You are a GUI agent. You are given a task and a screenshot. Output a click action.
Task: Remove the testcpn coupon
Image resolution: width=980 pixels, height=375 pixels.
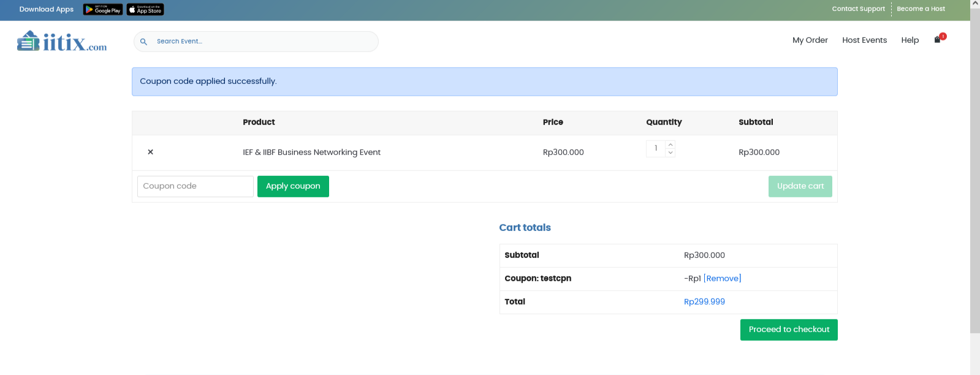point(723,279)
